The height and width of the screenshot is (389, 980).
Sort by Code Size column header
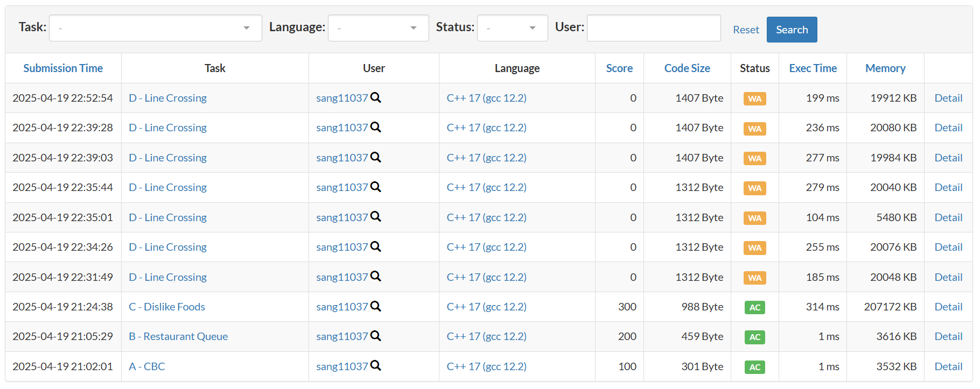coord(687,68)
